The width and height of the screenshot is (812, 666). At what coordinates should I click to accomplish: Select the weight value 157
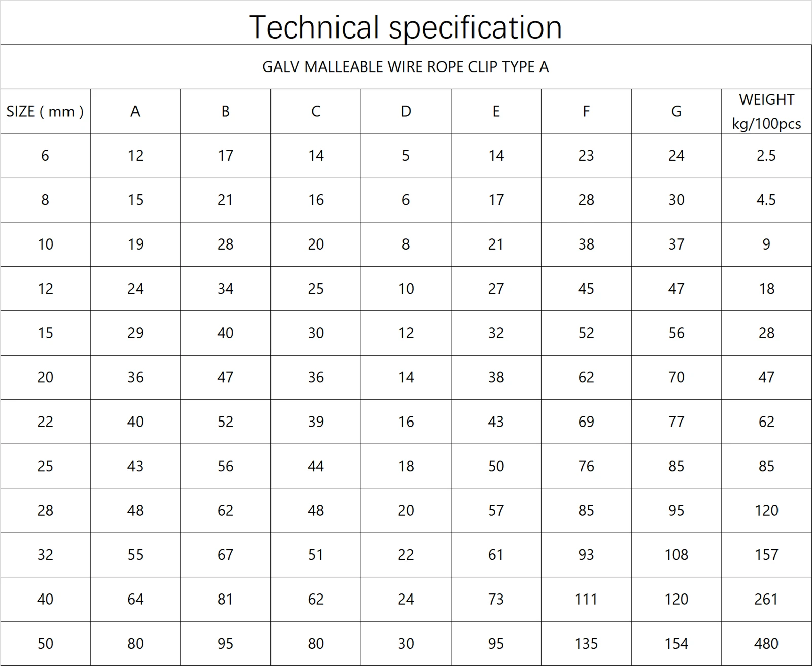click(766, 555)
